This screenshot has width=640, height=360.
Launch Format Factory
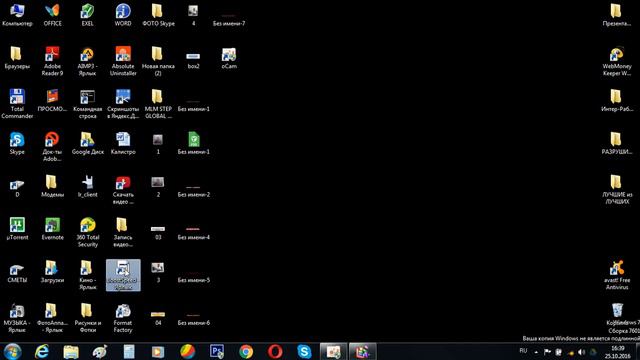point(123,318)
